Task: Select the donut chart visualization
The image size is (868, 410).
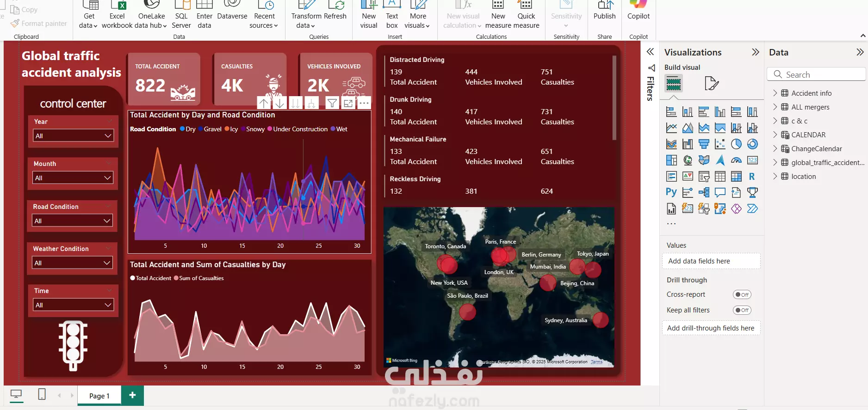Action: coord(752,144)
